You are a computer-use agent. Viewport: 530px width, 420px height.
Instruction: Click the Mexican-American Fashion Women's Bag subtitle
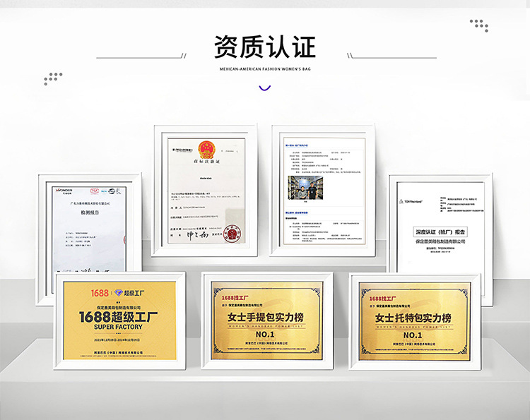(x=265, y=69)
